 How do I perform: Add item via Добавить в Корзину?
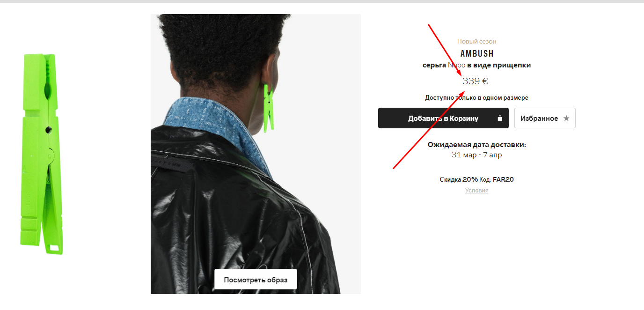pos(443,118)
